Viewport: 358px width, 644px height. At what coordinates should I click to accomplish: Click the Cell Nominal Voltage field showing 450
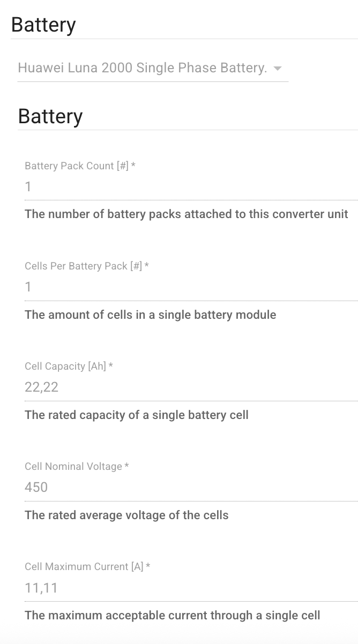(x=161, y=487)
